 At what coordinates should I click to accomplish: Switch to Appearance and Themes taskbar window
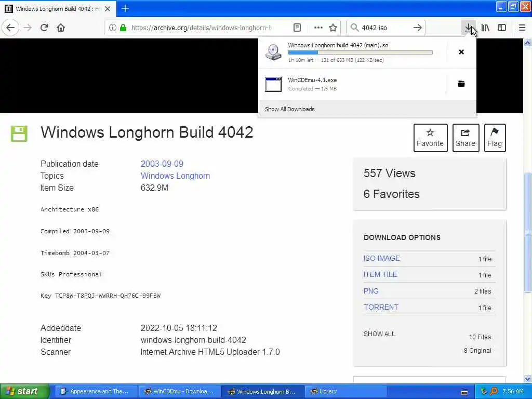click(x=95, y=392)
